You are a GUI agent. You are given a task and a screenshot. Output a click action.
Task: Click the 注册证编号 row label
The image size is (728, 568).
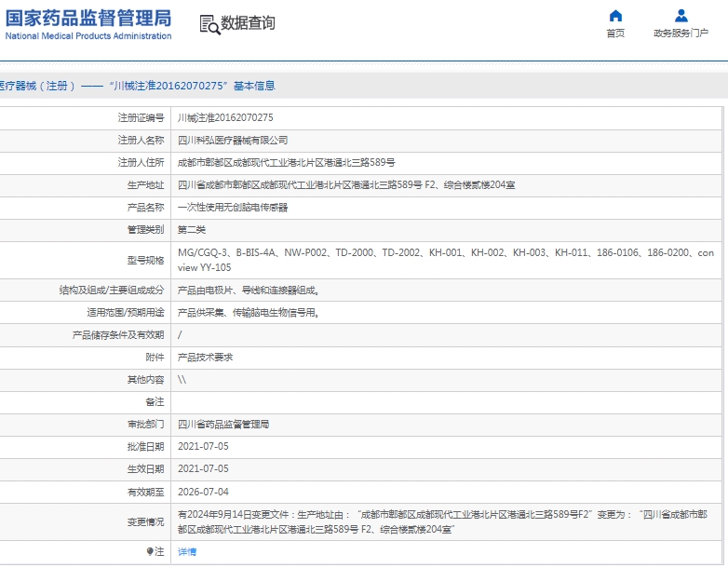coord(141,117)
